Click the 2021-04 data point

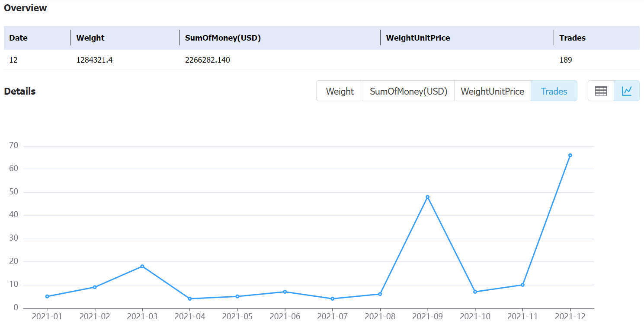point(190,298)
